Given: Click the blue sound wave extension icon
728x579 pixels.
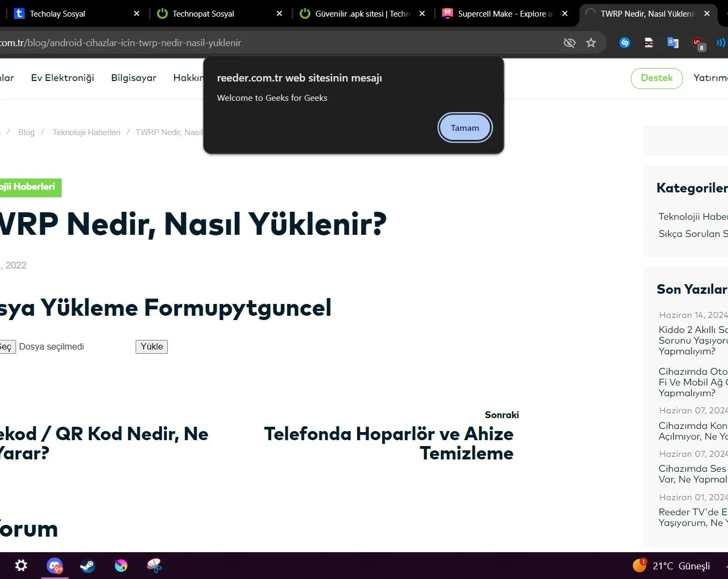Looking at the screenshot, I should point(721,43).
